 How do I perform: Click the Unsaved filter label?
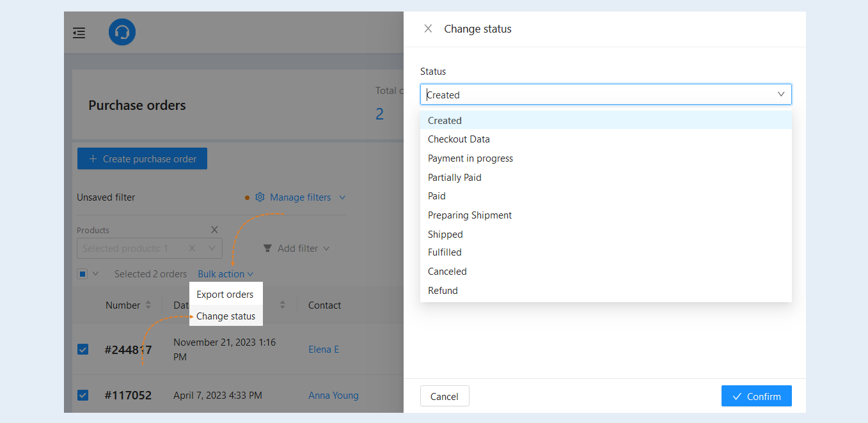[x=106, y=197]
